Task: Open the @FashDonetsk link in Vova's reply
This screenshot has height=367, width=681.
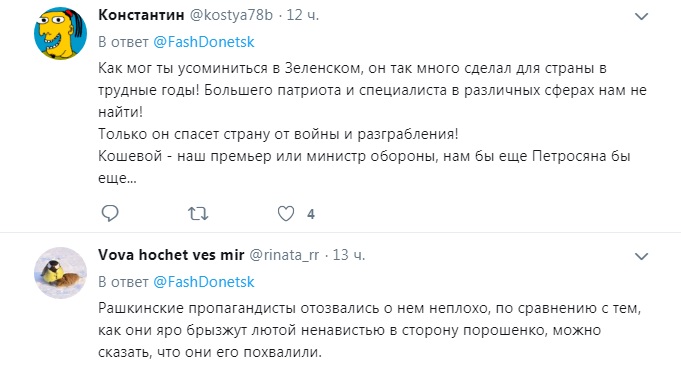Action: (x=204, y=282)
